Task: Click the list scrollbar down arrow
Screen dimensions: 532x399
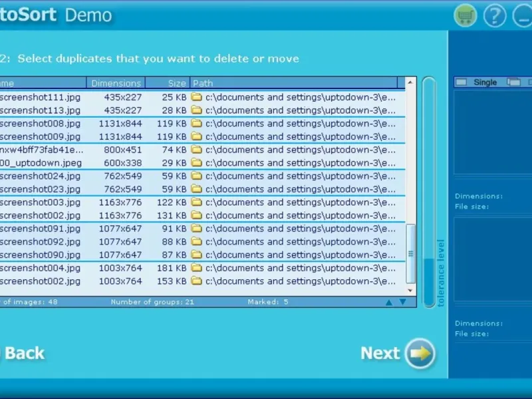Action: (x=410, y=291)
